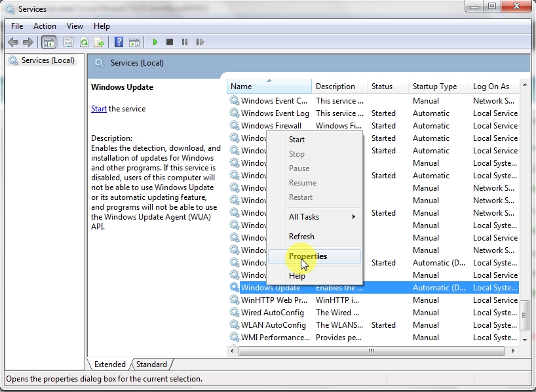Sort by the Description column header
The image size is (536, 392).
click(339, 86)
